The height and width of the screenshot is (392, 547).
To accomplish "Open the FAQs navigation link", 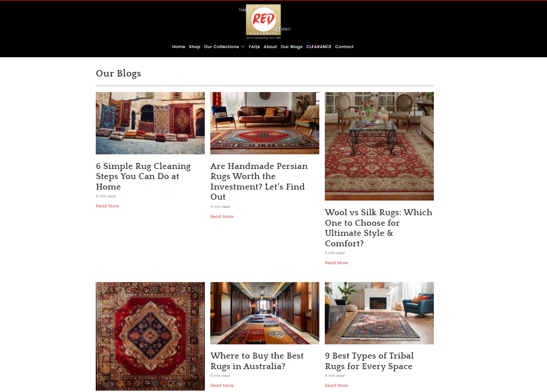I will (x=254, y=47).
